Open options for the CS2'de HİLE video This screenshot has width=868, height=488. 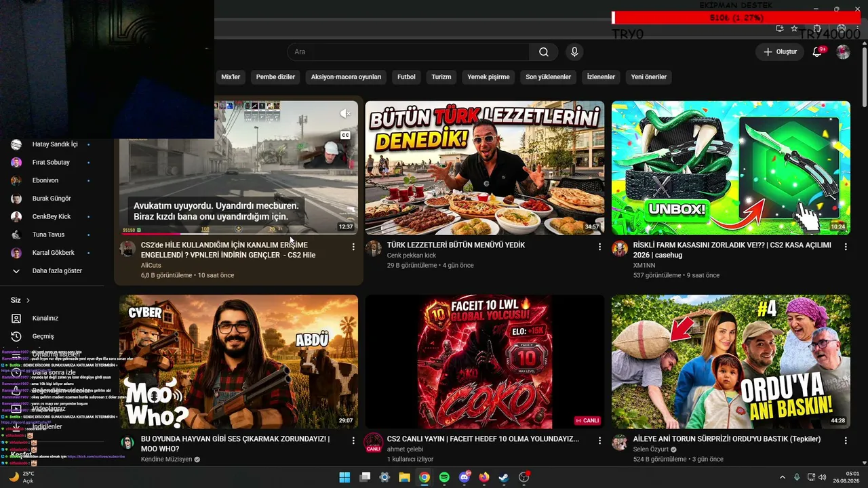click(353, 247)
